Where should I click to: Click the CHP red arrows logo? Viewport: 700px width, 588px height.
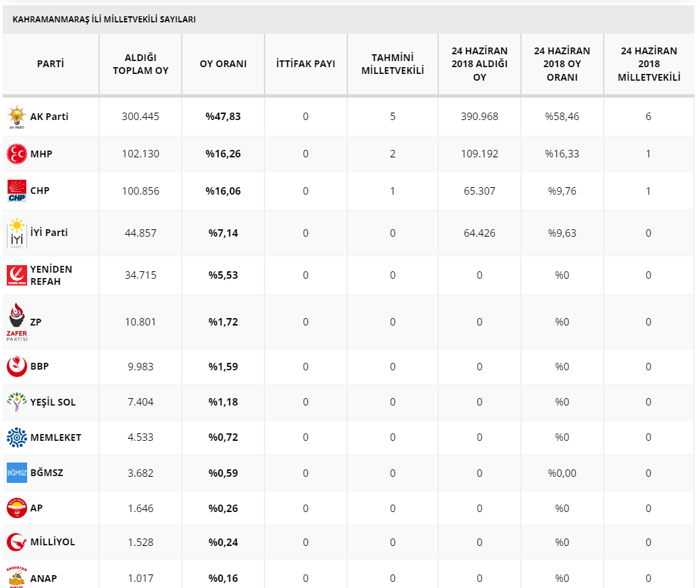(17, 191)
